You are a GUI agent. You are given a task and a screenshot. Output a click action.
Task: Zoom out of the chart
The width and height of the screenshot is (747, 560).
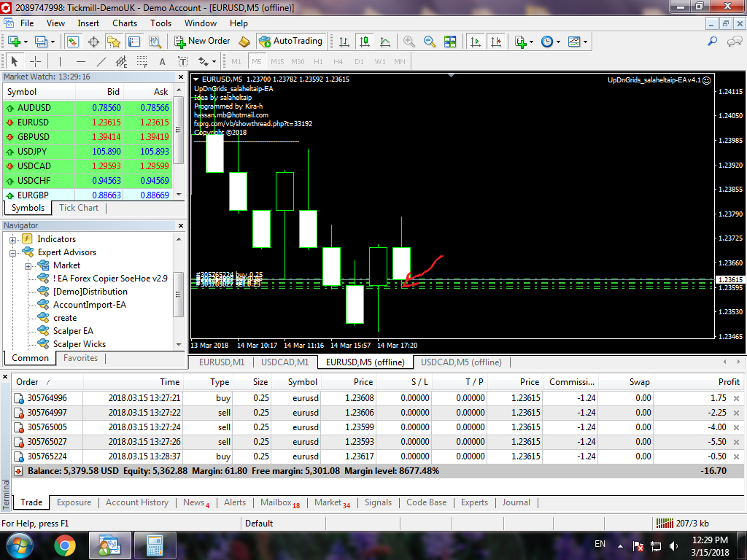[x=430, y=42]
